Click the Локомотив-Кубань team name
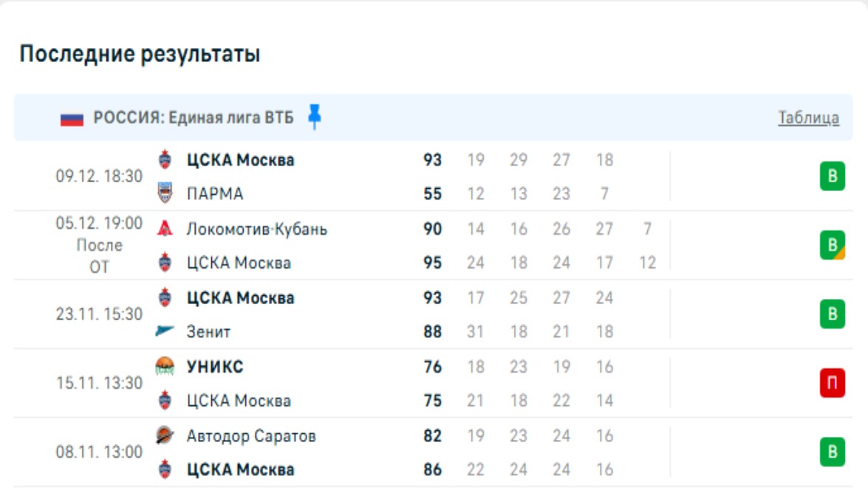868x493 pixels. click(256, 229)
